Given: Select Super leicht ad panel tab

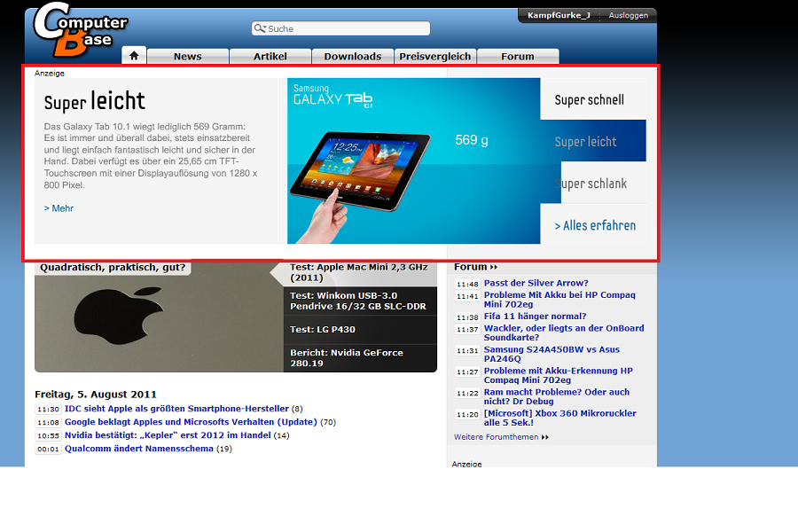Looking at the screenshot, I should [593, 141].
